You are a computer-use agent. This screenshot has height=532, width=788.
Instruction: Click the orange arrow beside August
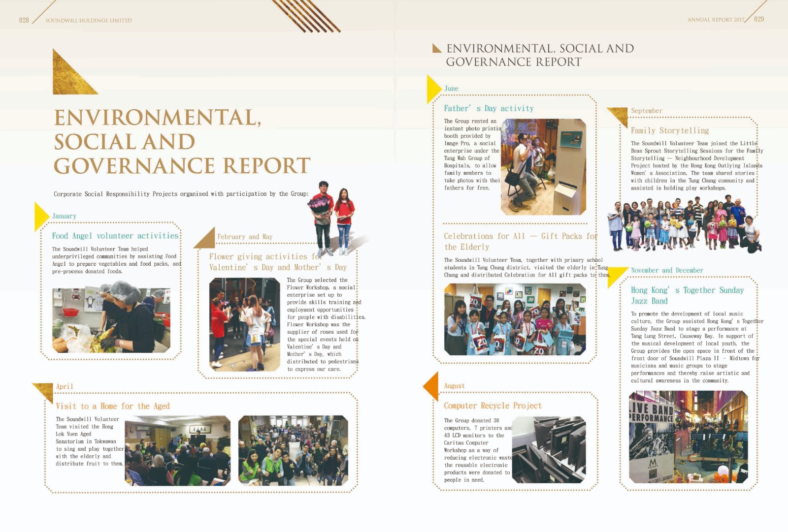pyautogui.click(x=431, y=386)
